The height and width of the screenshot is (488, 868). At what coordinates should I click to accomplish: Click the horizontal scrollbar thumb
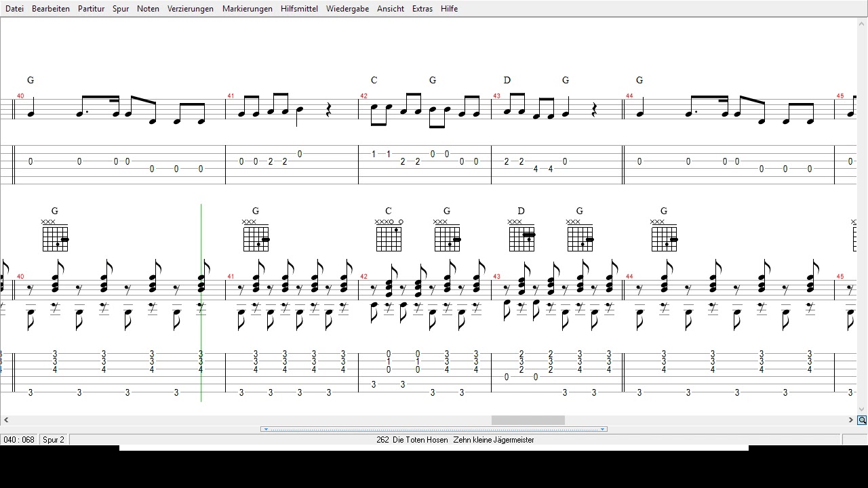point(528,420)
